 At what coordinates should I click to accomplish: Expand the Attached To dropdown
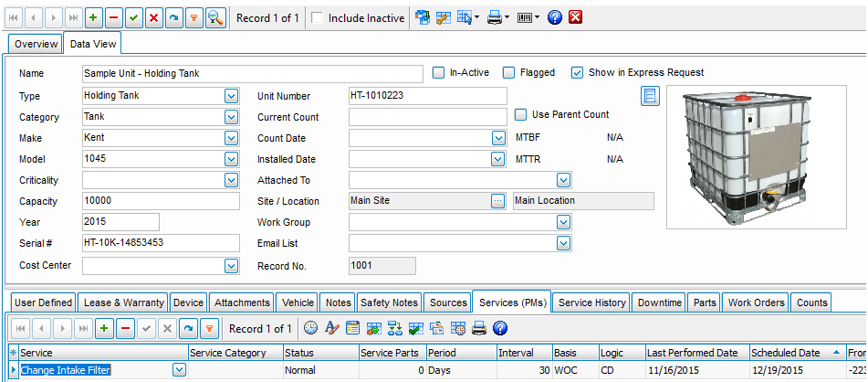pyautogui.click(x=563, y=180)
